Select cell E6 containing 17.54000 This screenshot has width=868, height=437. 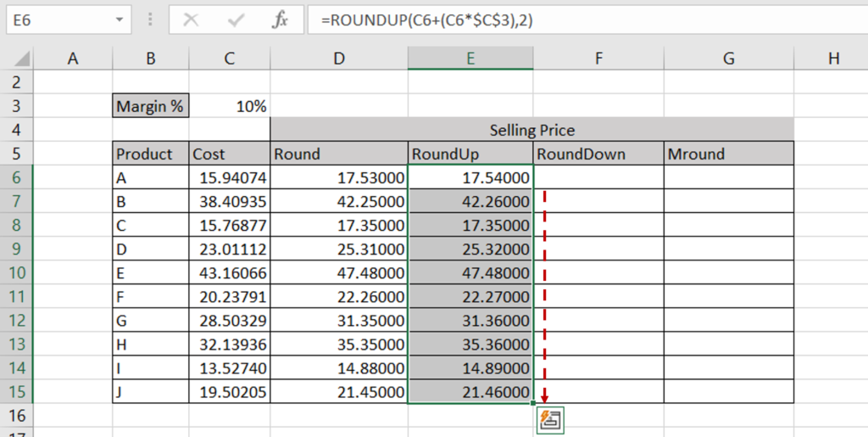470,178
